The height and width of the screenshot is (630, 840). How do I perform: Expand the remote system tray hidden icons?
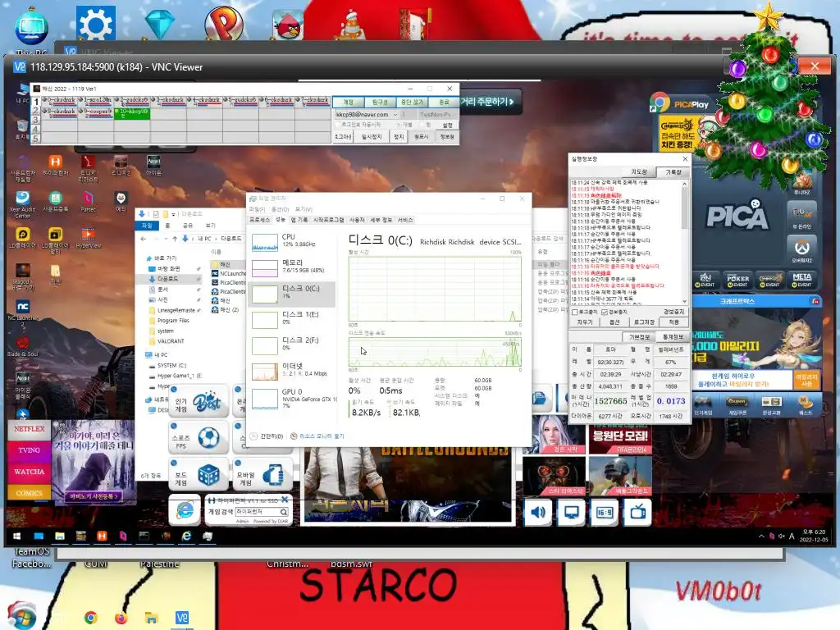[761, 536]
